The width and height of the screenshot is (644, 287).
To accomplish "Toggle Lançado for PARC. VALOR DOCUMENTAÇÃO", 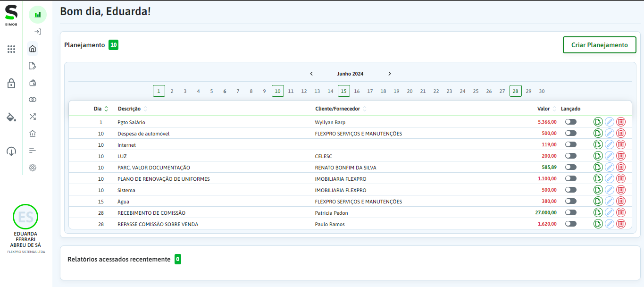I will point(571,167).
